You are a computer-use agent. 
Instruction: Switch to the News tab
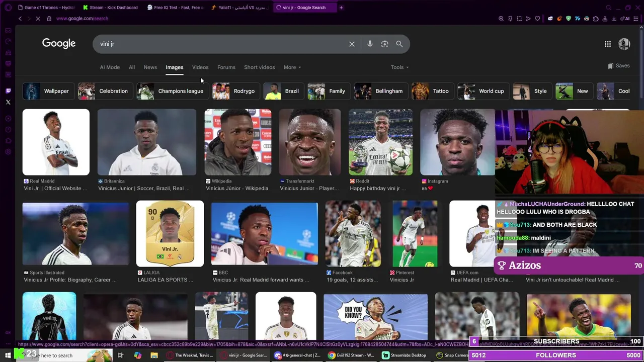click(150, 67)
